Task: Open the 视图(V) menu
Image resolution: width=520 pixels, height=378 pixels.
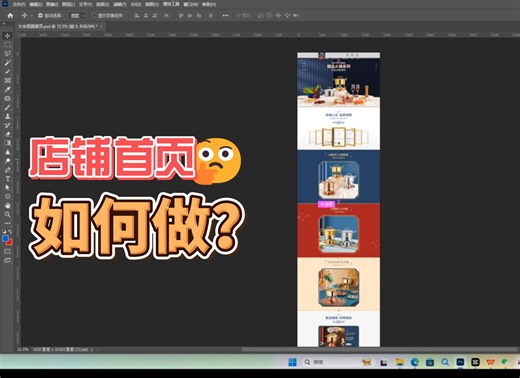Action: point(152,5)
